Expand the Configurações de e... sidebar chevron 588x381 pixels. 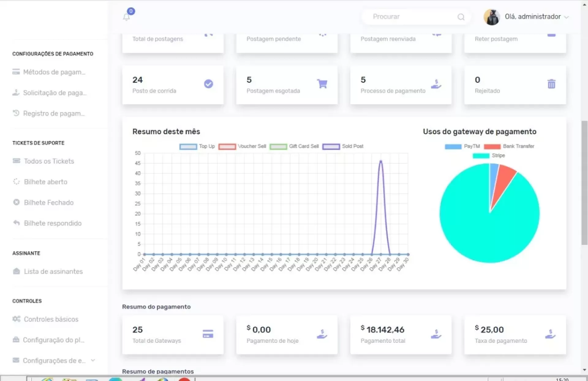point(93,360)
